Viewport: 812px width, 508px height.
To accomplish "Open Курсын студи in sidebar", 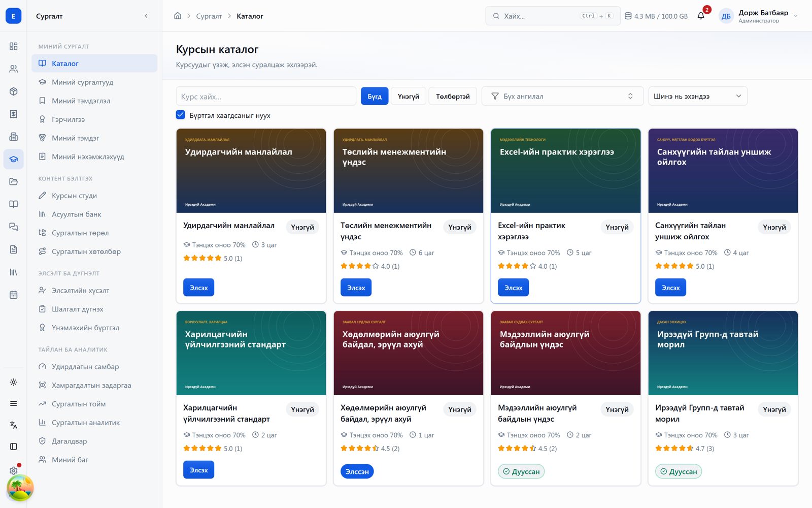I will point(94,196).
